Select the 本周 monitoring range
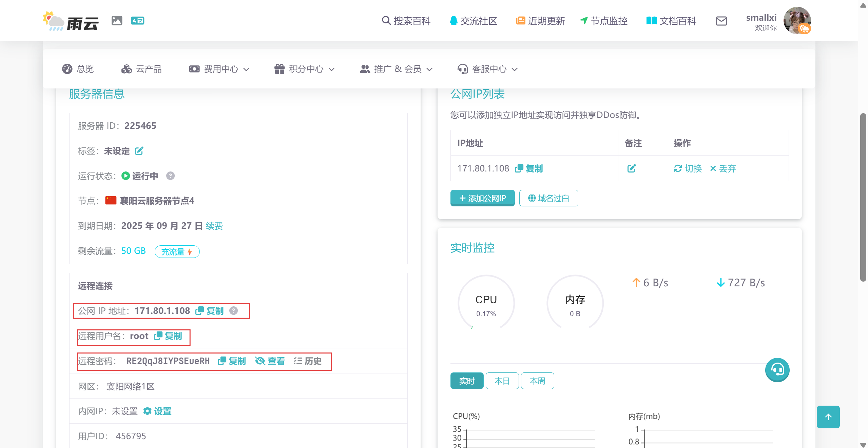Image resolution: width=868 pixels, height=448 pixels. [x=537, y=381]
